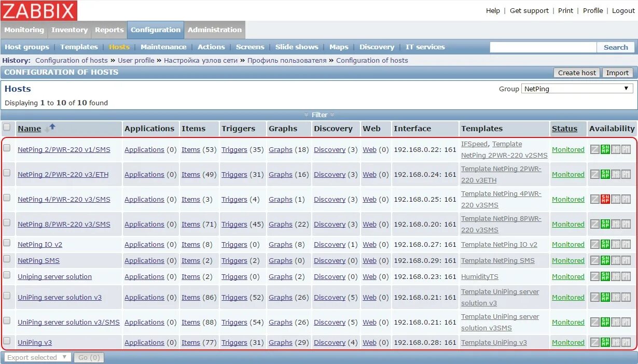Open the Group dropdown showing NetPing
Image resolution: width=638 pixels, height=364 pixels.
point(577,89)
